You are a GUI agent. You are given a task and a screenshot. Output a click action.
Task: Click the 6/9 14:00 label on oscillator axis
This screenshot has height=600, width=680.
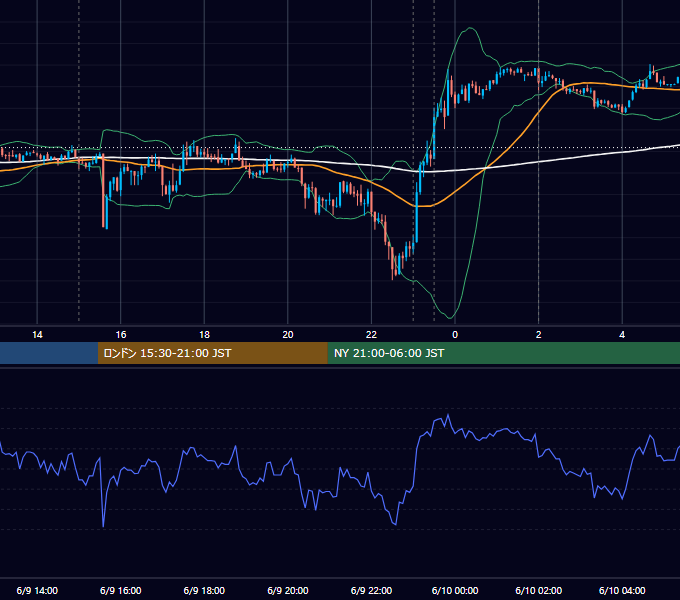tap(37, 590)
